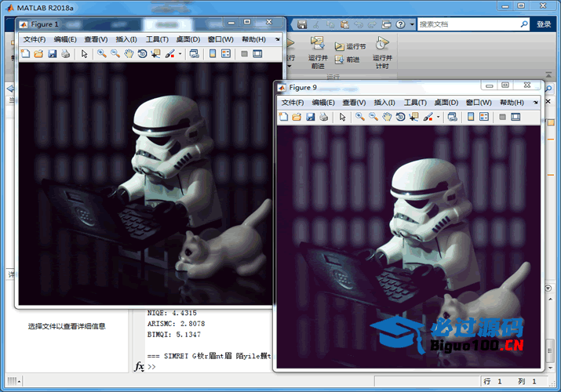Expand Brush tool dropdown arrow in Figure 1
The image size is (561, 392).
[180, 54]
